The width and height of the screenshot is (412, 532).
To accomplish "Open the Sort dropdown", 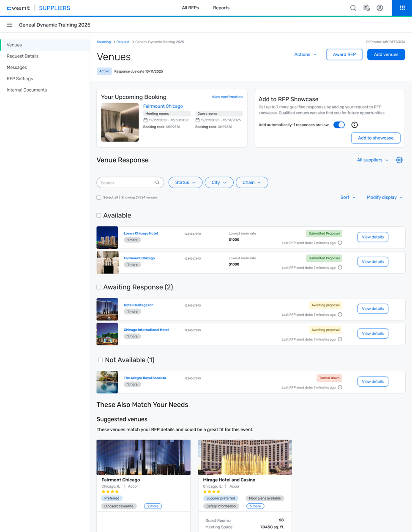I will click(x=348, y=198).
